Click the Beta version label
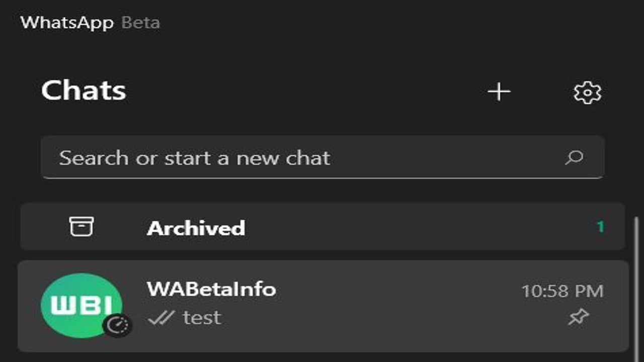 click(140, 23)
